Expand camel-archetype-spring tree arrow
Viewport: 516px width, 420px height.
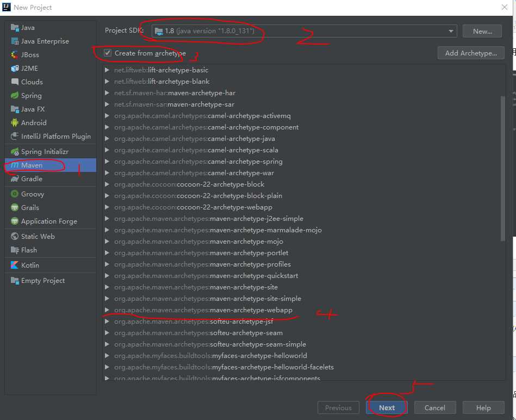click(x=107, y=162)
